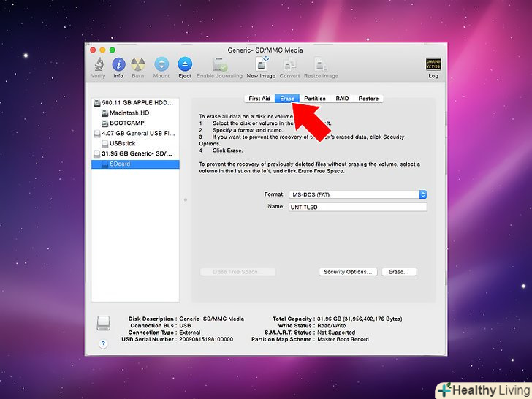The image size is (532, 399).
Task: Click the disk icon beside Disk Description
Action: pyautogui.click(x=104, y=323)
